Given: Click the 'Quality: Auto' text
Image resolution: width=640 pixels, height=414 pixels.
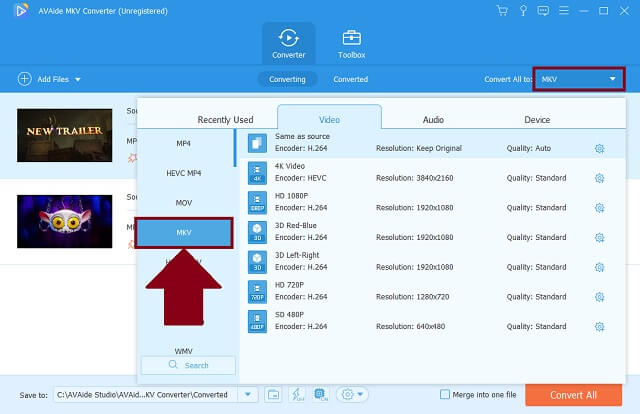Looking at the screenshot, I should 529,148.
